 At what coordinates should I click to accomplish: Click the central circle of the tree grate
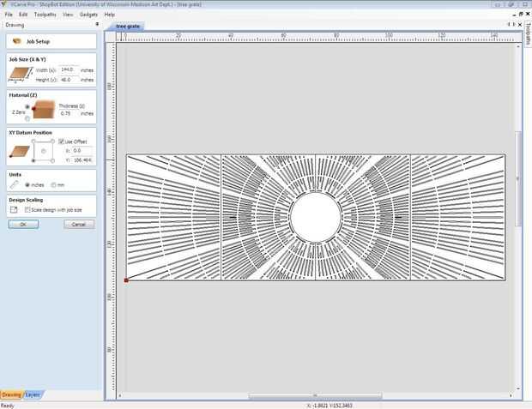pos(316,218)
